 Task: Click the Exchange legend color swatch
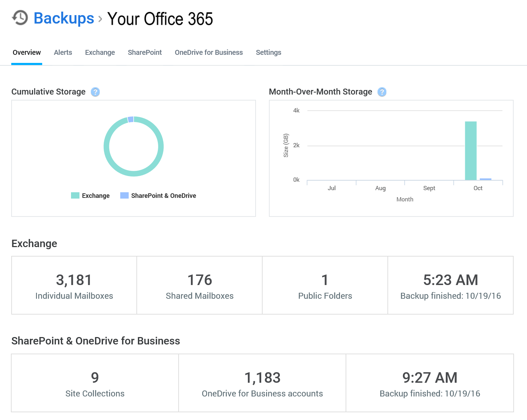(75, 195)
